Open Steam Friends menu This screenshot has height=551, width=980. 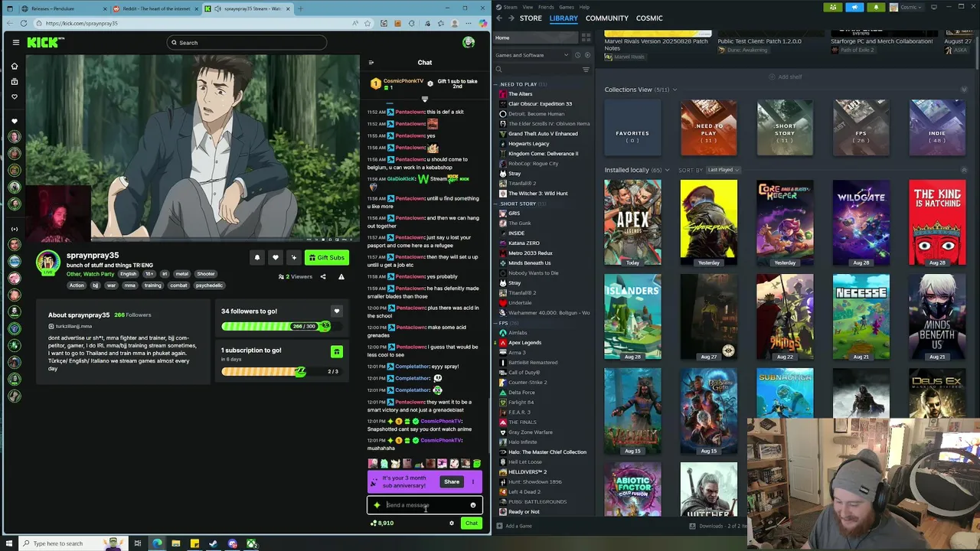click(x=546, y=7)
